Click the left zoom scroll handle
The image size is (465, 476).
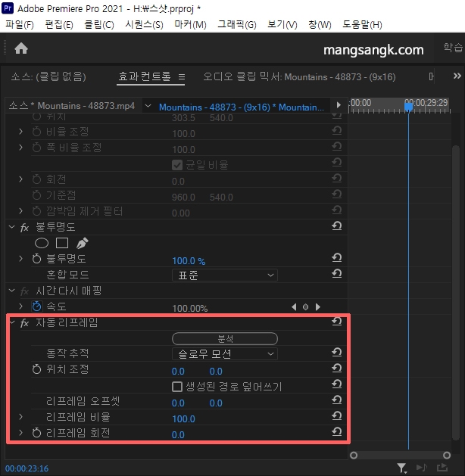click(354, 456)
